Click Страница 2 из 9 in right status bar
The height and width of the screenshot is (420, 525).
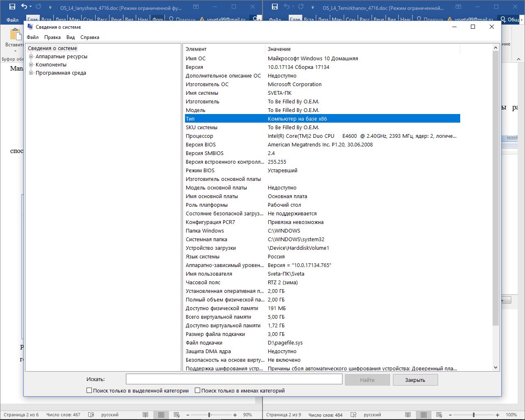tap(283, 415)
